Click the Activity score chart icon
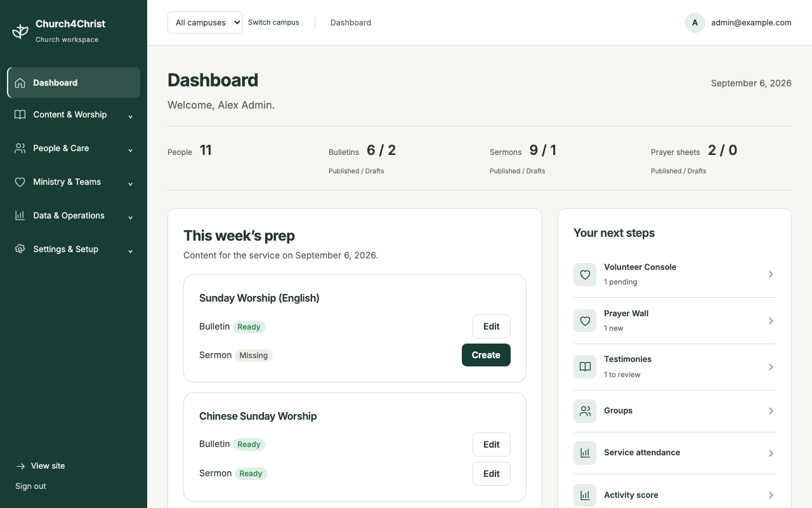The height and width of the screenshot is (508, 812). pyautogui.click(x=585, y=495)
